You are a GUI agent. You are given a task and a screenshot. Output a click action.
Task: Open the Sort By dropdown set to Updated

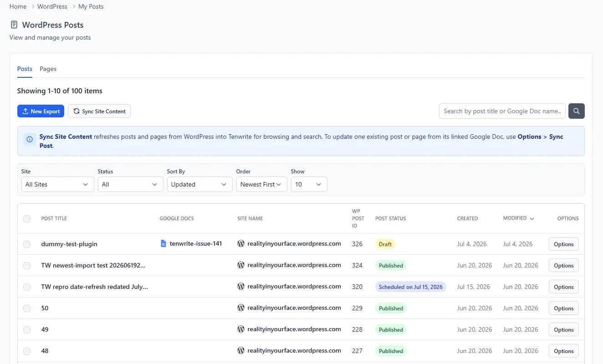(x=200, y=184)
